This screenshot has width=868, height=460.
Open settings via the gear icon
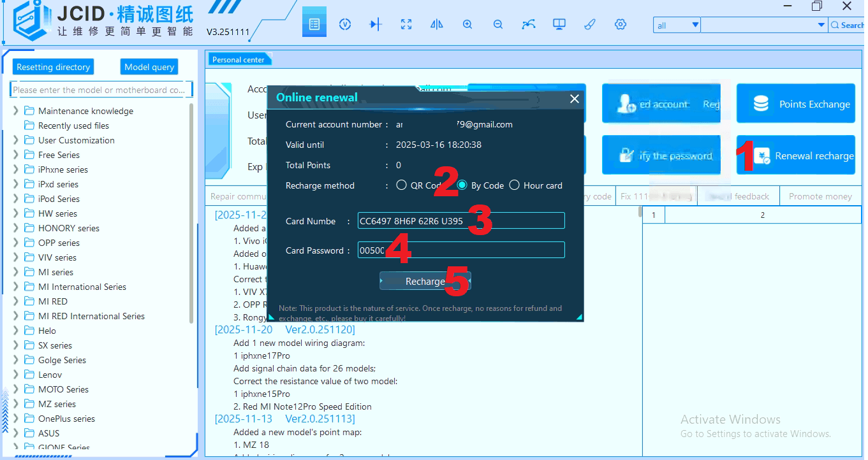coord(621,24)
